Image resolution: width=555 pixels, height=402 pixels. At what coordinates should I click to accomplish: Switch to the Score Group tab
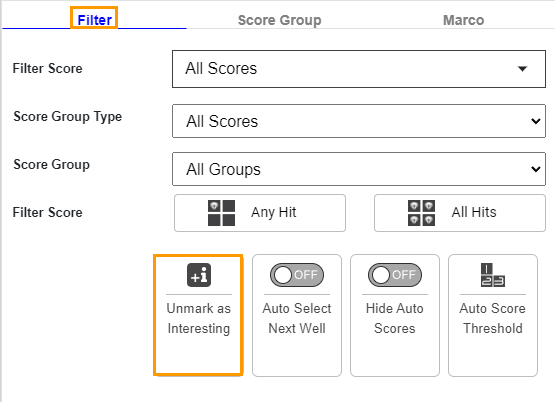click(279, 20)
